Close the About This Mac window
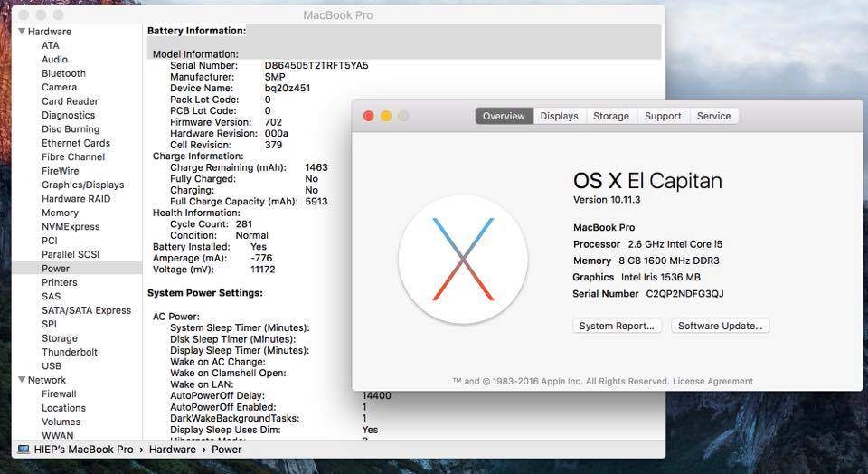This screenshot has height=474, width=868. tap(369, 116)
